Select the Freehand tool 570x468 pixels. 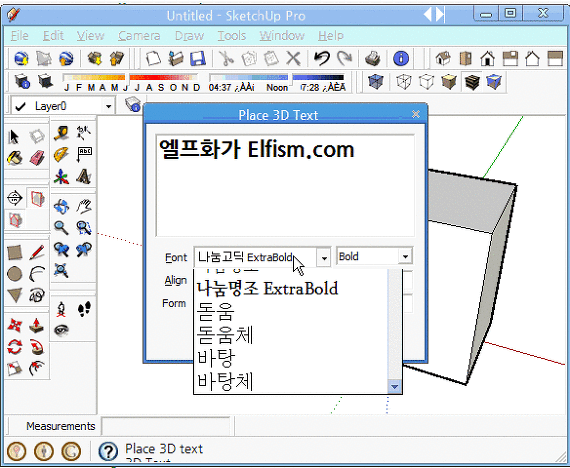pos(37,296)
